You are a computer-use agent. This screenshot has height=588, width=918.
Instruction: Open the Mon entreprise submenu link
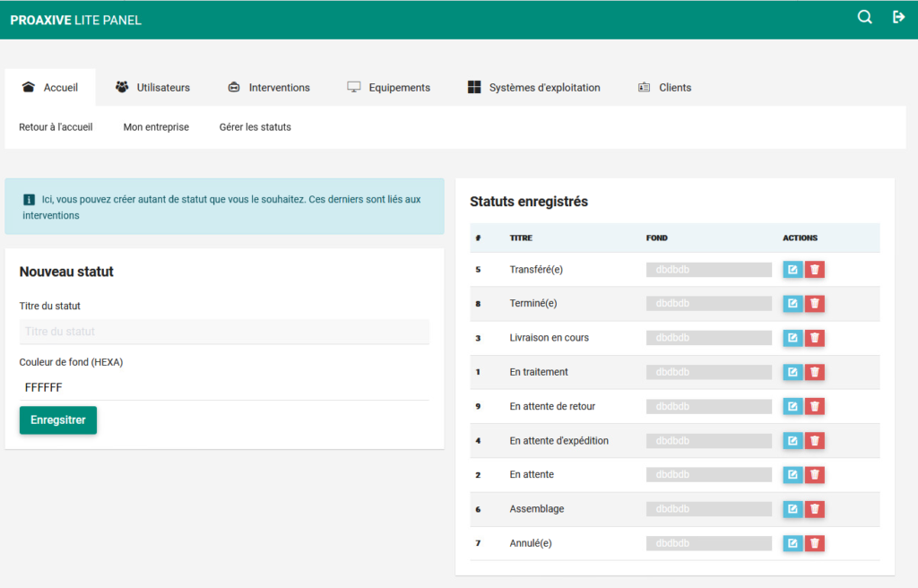pos(156,127)
